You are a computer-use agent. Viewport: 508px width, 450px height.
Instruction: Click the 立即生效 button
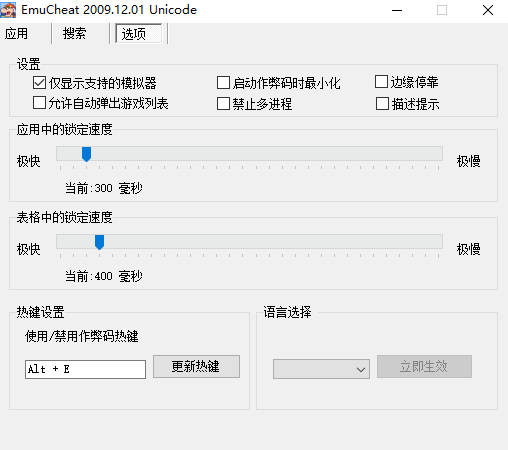tap(424, 366)
